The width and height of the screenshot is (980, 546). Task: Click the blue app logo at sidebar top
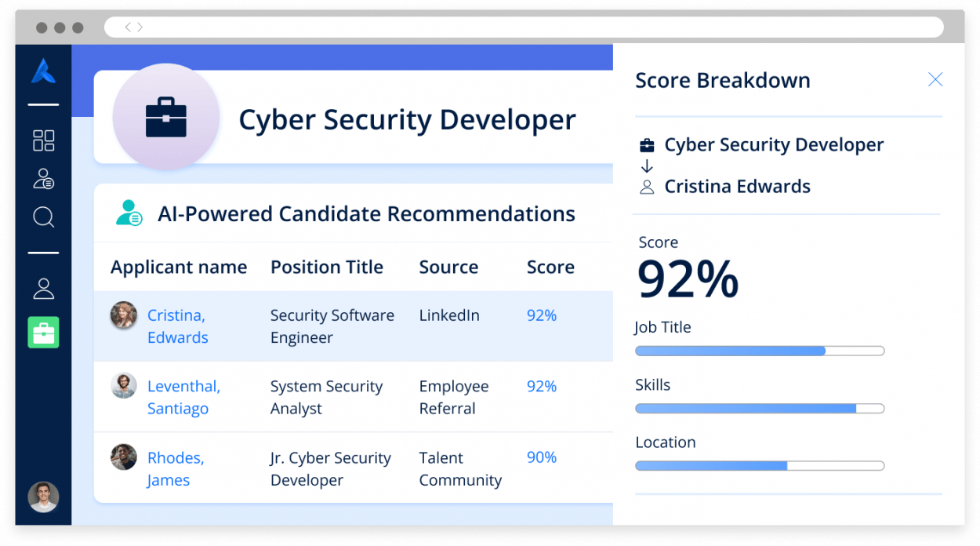(43, 71)
